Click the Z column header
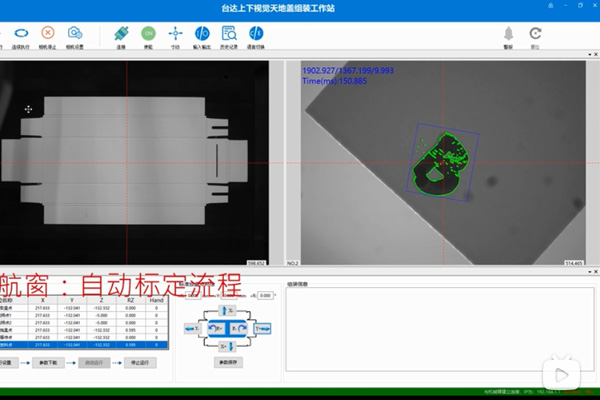Viewport: 600px width, 400px height. tap(101, 300)
